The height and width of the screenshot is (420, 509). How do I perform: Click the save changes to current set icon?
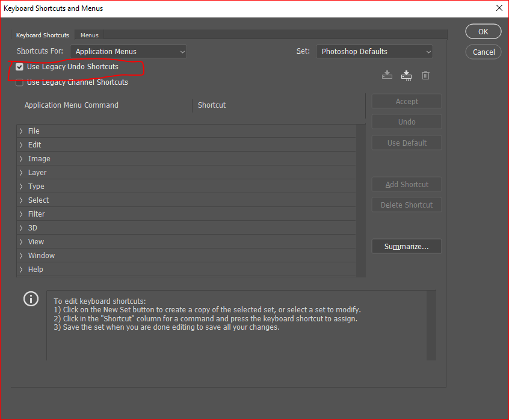[387, 75]
